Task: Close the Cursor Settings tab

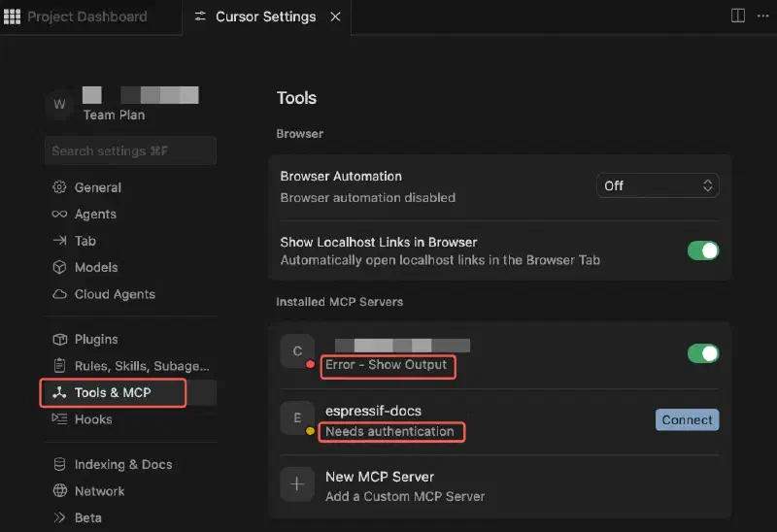Action: (335, 17)
